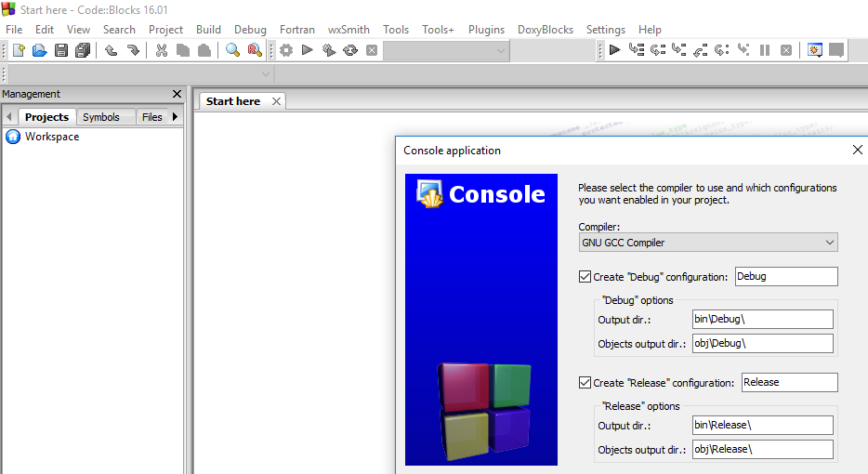Open the wxSmith menu
This screenshot has width=868, height=474.
(x=349, y=30)
